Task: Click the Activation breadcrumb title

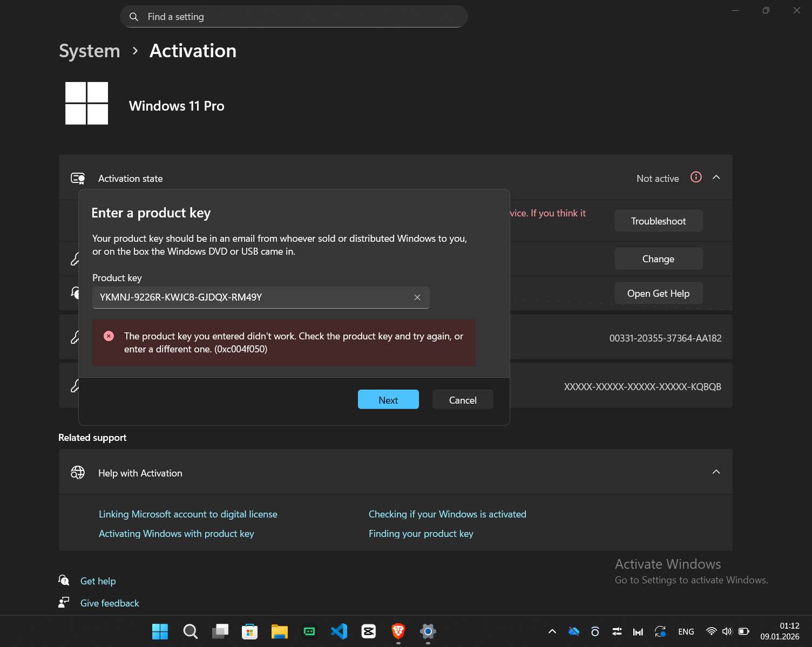Action: (x=193, y=51)
